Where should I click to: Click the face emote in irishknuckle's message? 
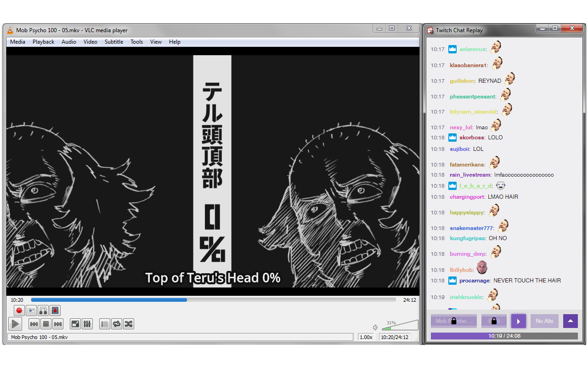[493, 295]
